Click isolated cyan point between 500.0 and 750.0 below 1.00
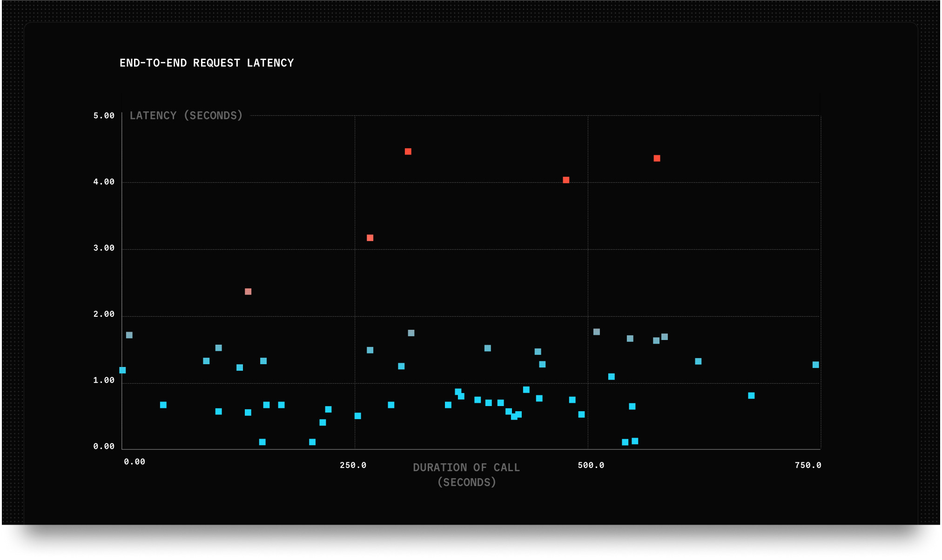The height and width of the screenshot is (560, 942). pyautogui.click(x=751, y=396)
